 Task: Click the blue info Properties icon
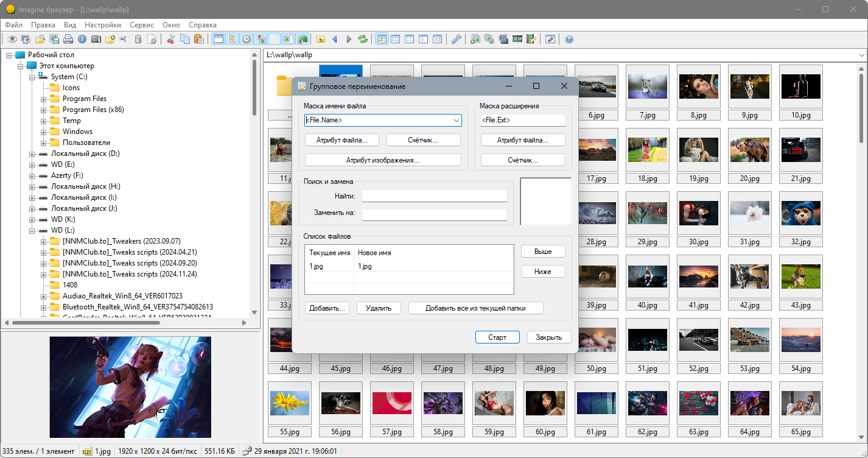point(82,39)
